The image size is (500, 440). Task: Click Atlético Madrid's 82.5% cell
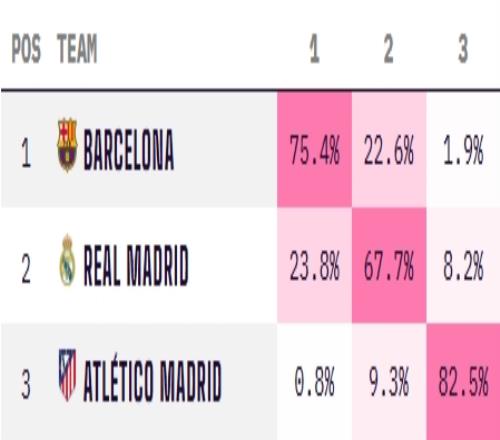click(x=463, y=381)
